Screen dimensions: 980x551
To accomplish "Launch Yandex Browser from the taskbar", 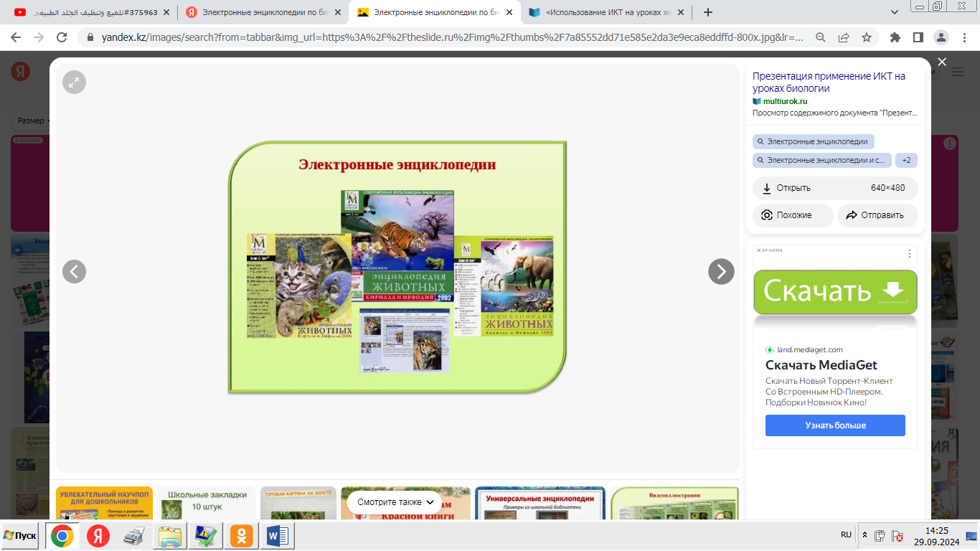I will coord(98,536).
